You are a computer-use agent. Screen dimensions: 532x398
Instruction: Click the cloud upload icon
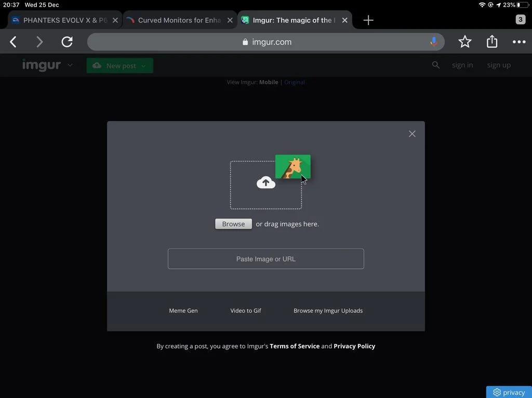coord(265,182)
